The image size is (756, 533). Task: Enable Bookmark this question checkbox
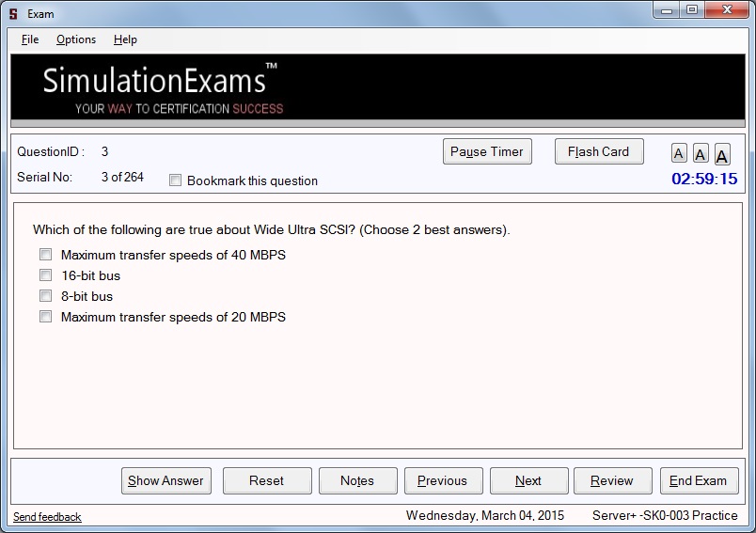(175, 180)
